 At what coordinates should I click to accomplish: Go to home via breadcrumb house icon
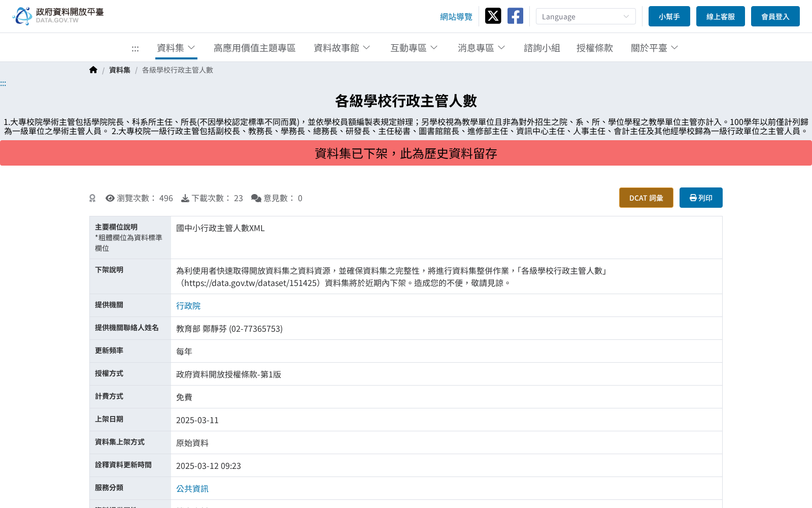click(93, 70)
